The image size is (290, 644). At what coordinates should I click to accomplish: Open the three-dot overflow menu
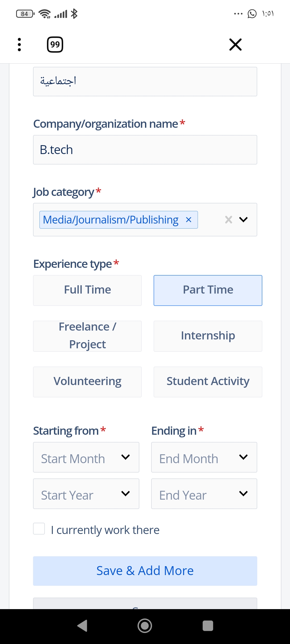tap(19, 45)
